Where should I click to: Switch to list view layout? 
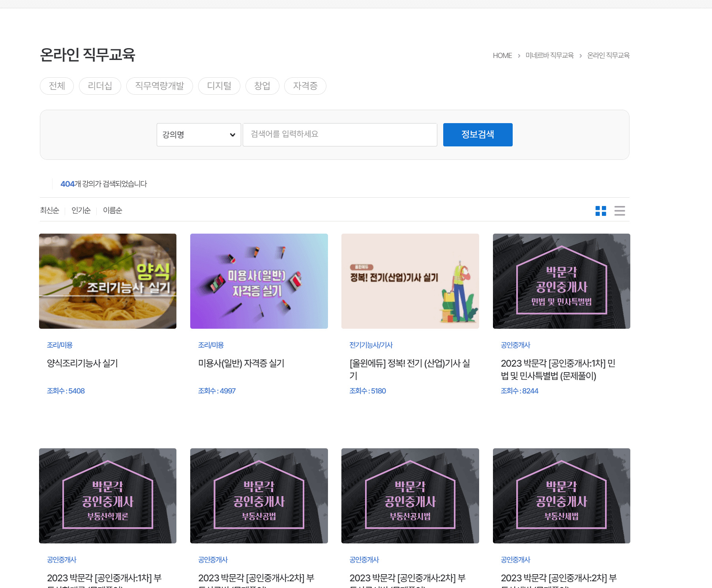[620, 211]
